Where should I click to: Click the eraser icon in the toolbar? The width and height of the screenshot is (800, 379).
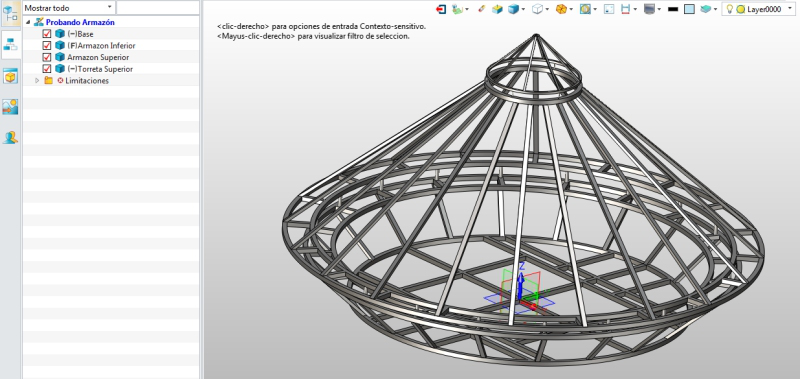click(x=482, y=9)
